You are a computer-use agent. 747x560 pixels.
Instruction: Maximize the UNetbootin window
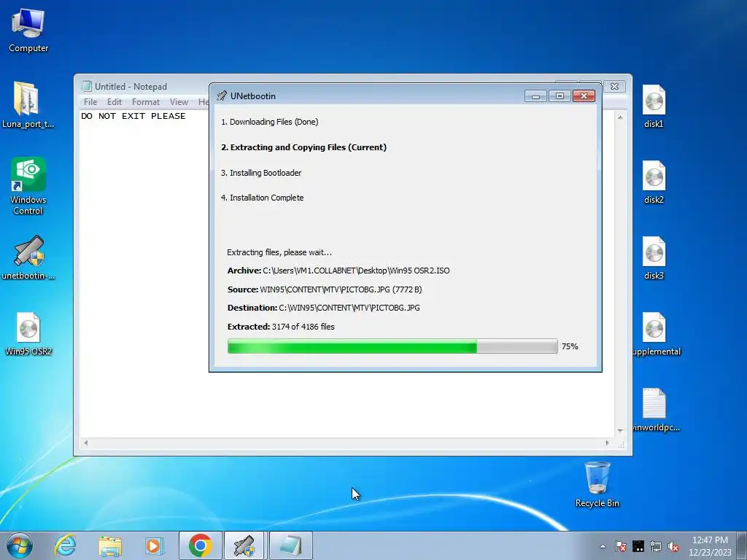[560, 96]
